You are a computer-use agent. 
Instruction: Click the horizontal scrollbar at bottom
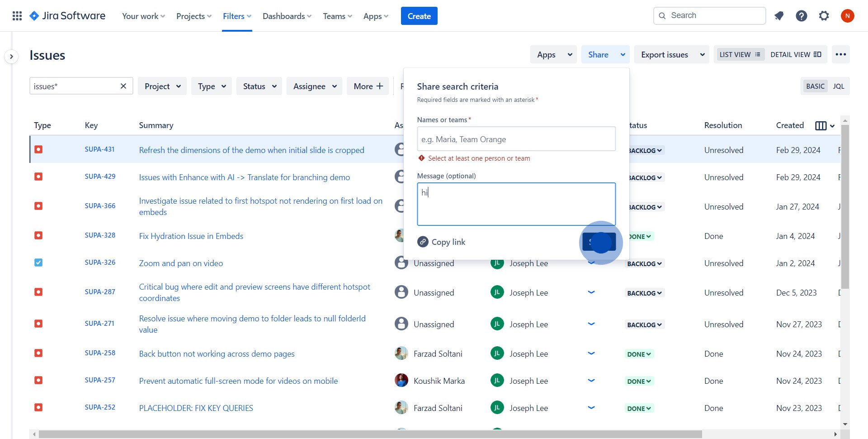[370, 434]
